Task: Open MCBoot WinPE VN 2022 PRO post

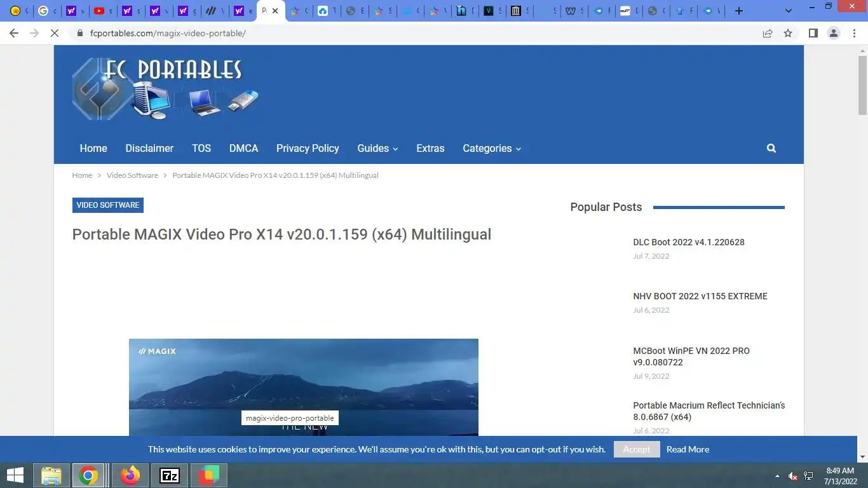Action: click(x=691, y=356)
